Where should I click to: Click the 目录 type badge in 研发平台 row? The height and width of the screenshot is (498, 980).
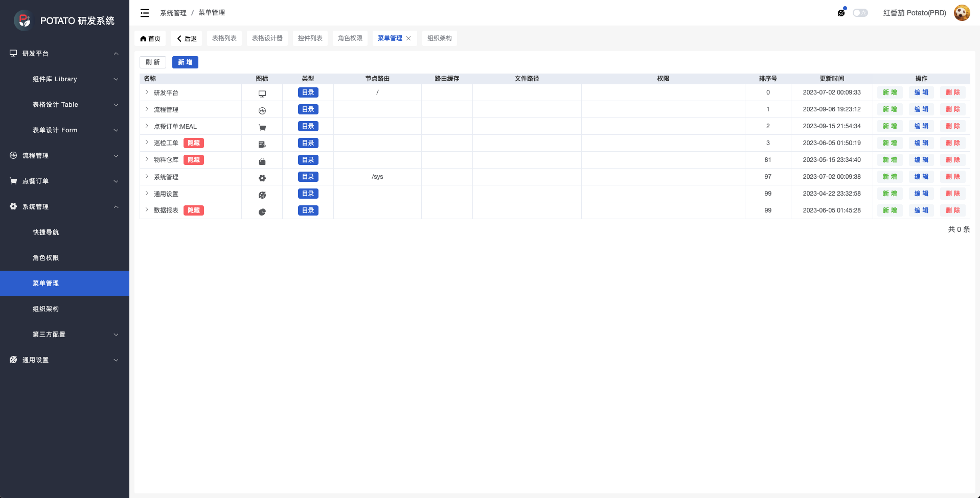tap(308, 92)
